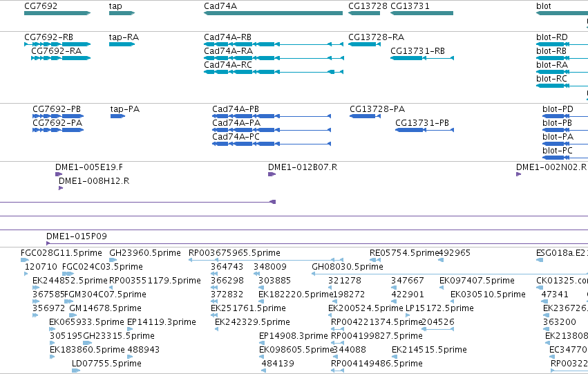The width and height of the screenshot is (588, 374).
Task: Select EST label EK065933.5prime
Action: click(86, 322)
